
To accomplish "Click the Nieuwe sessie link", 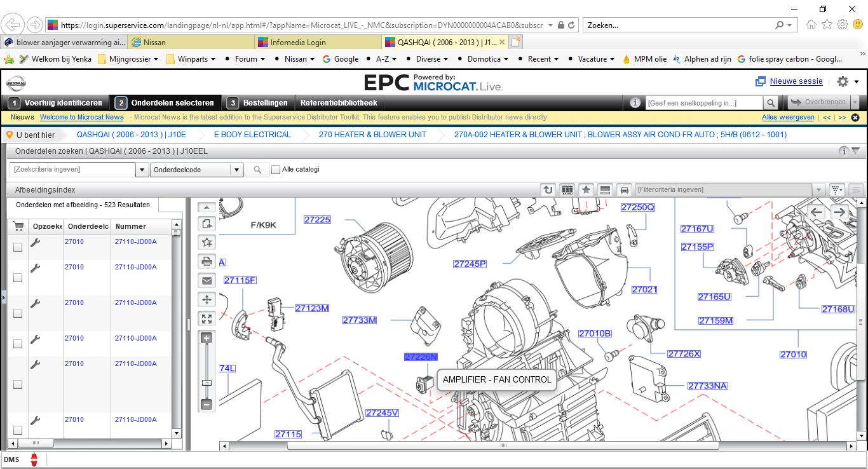I will 796,81.
